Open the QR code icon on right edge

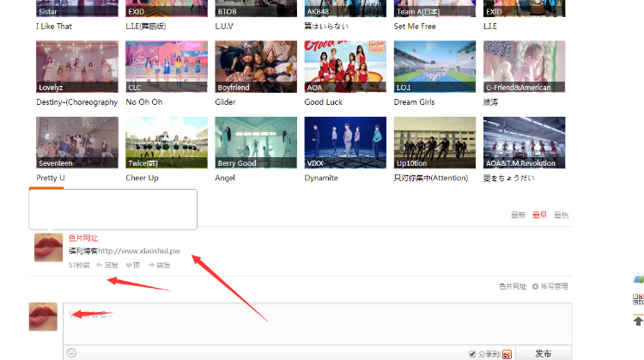tap(638, 299)
